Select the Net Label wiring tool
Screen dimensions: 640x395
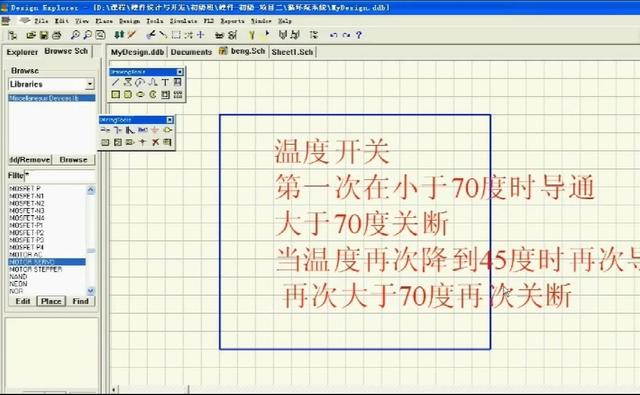pyautogui.click(x=142, y=130)
